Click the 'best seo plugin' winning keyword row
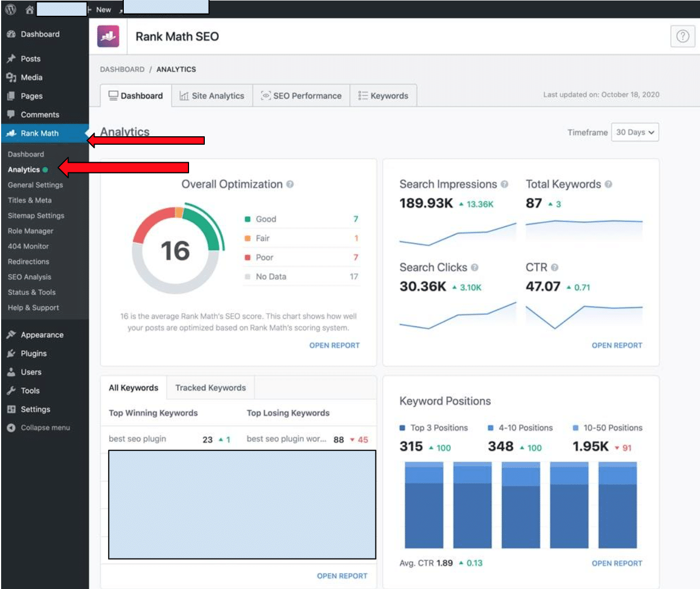The height and width of the screenshot is (589, 700). coord(170,439)
